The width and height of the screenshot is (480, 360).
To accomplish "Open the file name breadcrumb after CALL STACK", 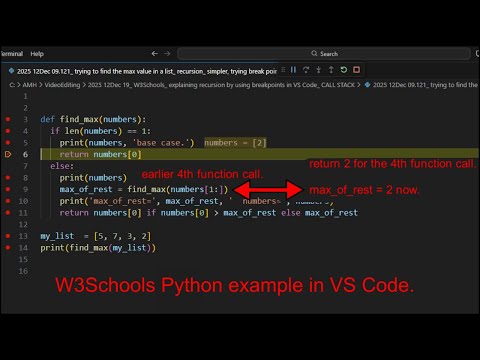I will (425, 85).
